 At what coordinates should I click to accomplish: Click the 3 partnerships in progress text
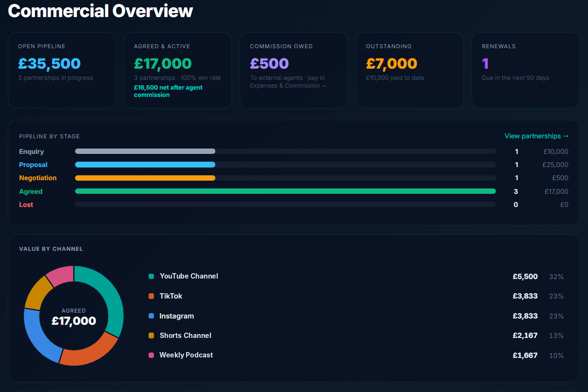pyautogui.click(x=56, y=78)
